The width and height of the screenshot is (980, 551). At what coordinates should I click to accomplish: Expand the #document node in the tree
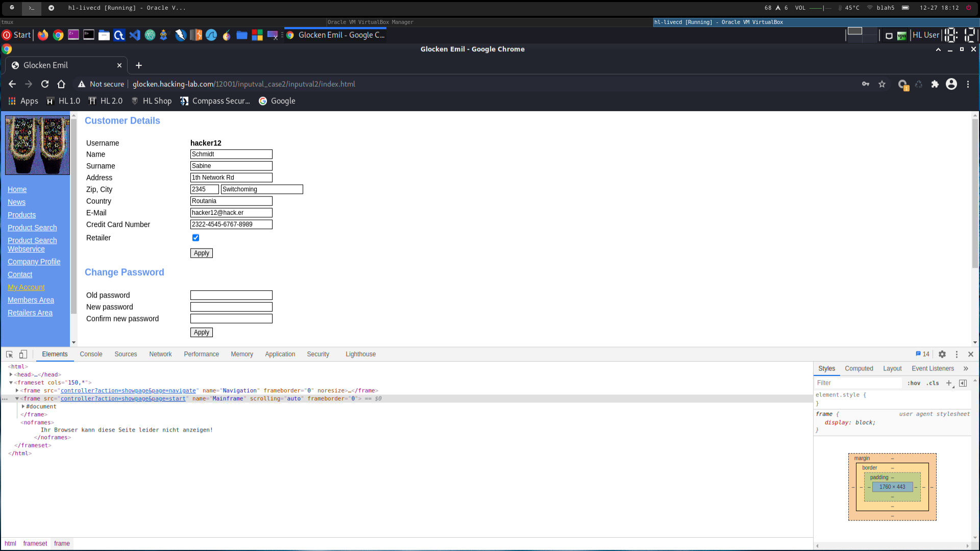(23, 407)
